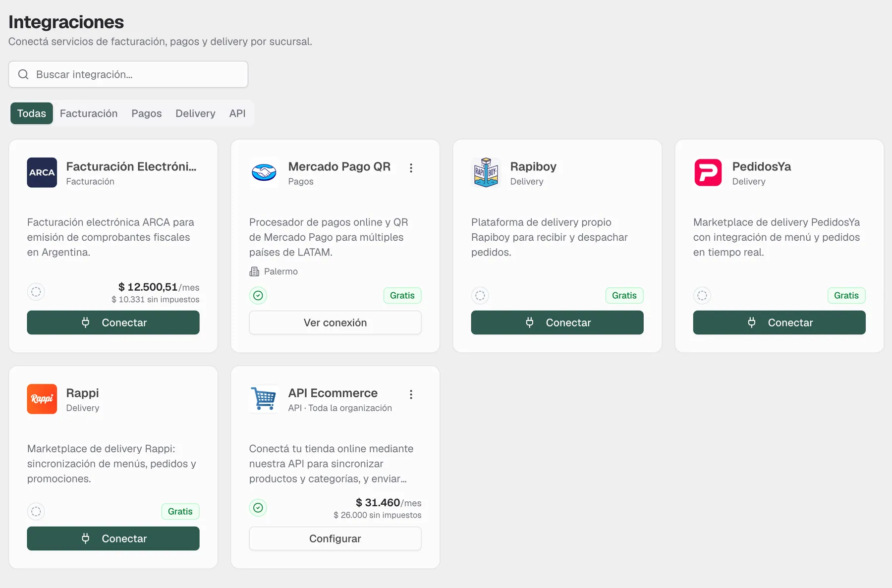Click the Facturación Electróni... card title
The image size is (892, 588).
(131, 166)
